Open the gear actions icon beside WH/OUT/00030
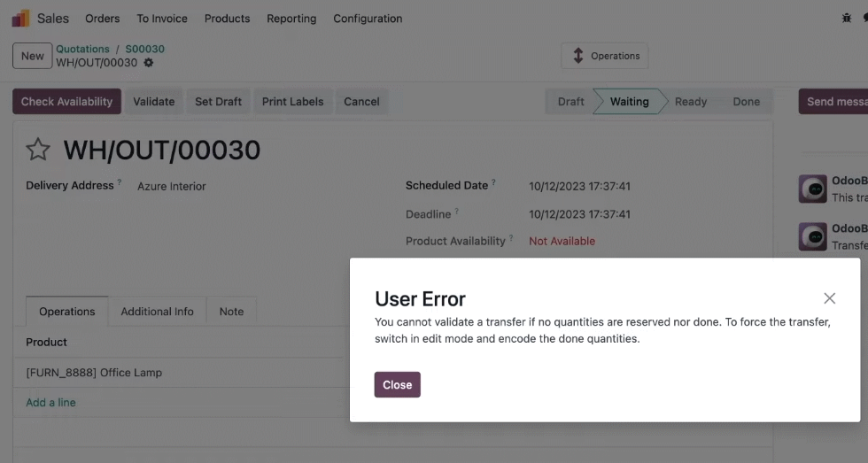The width and height of the screenshot is (868, 463). click(x=149, y=63)
